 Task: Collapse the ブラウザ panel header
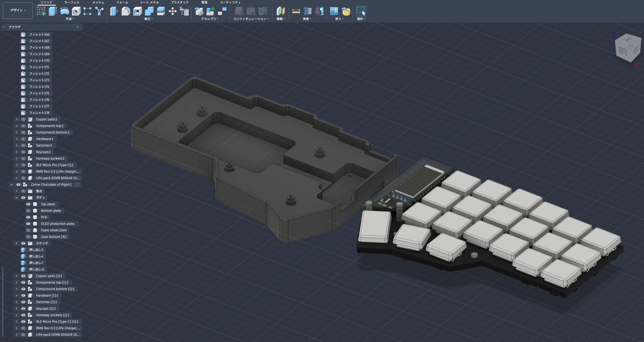(78, 27)
